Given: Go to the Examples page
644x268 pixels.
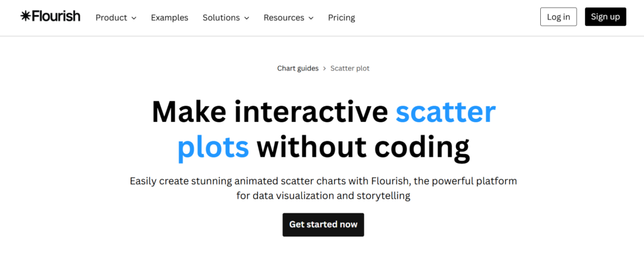Looking at the screenshot, I should 169,18.
